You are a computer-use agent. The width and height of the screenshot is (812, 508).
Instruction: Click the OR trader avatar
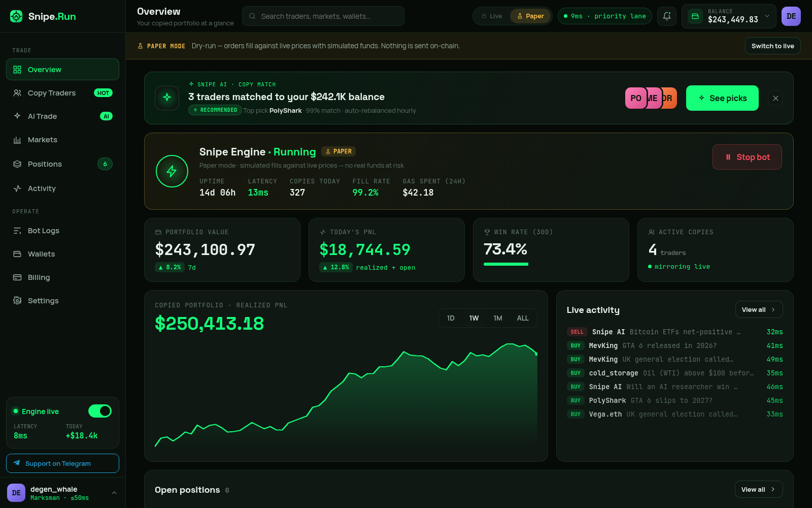(670, 98)
